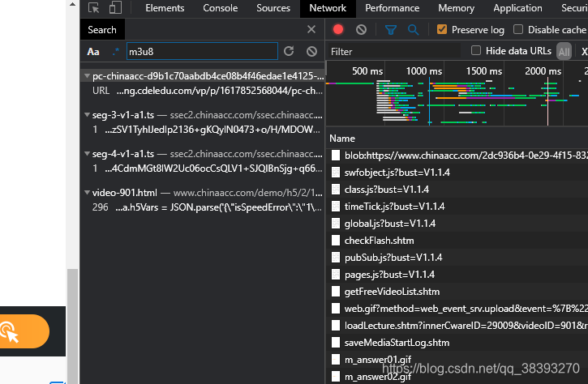Clear search results icon next to refresh
The width and height of the screenshot is (588, 384).
[x=311, y=51]
